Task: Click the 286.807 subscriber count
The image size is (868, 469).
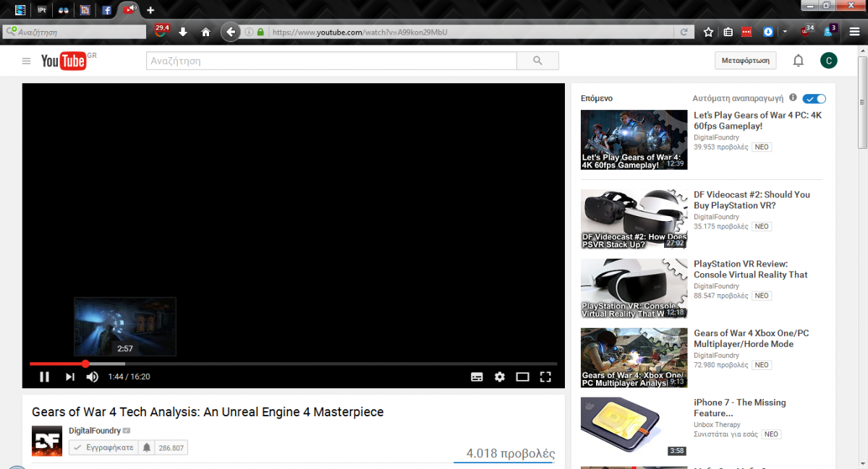Action: coord(171,448)
